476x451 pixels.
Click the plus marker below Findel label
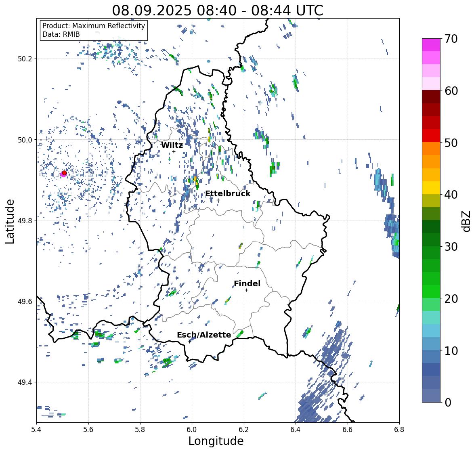point(247,290)
